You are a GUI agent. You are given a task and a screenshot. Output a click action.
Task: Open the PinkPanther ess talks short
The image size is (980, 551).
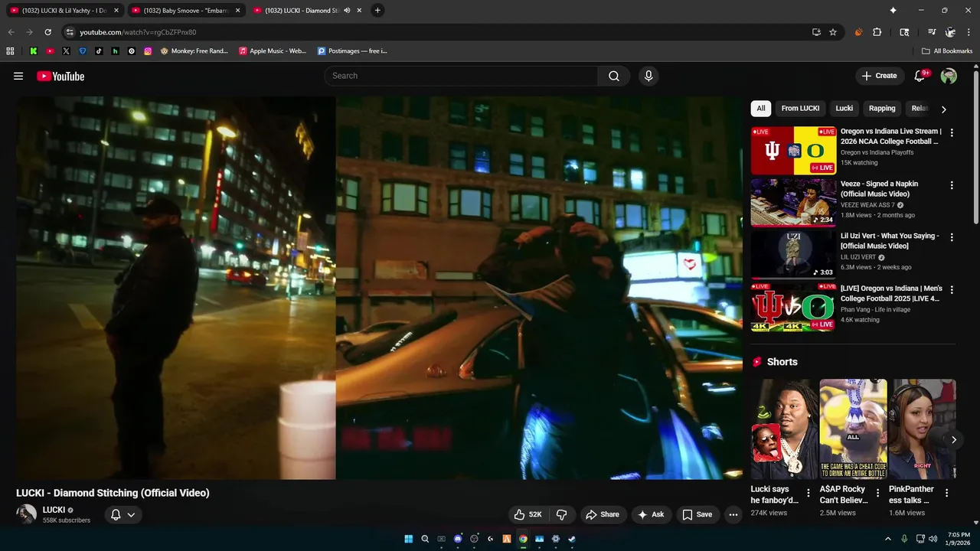(922, 429)
